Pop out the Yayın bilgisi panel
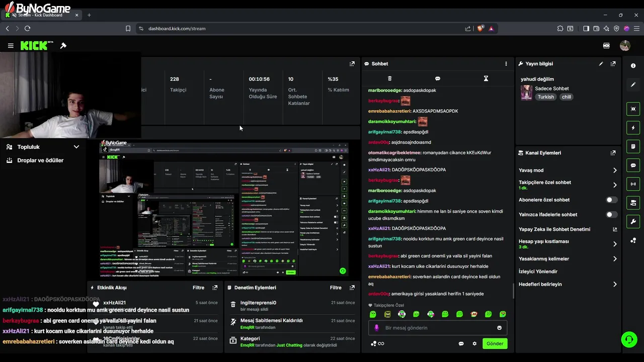Screen dimensions: 644x362 click(613, 64)
